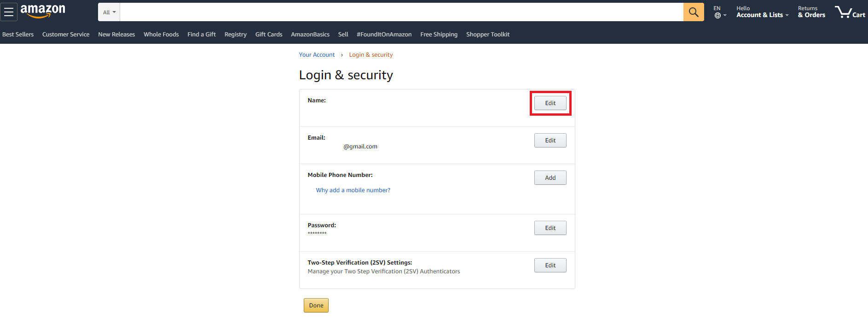Click Edit next to Name
The height and width of the screenshot is (336, 868).
click(x=550, y=103)
